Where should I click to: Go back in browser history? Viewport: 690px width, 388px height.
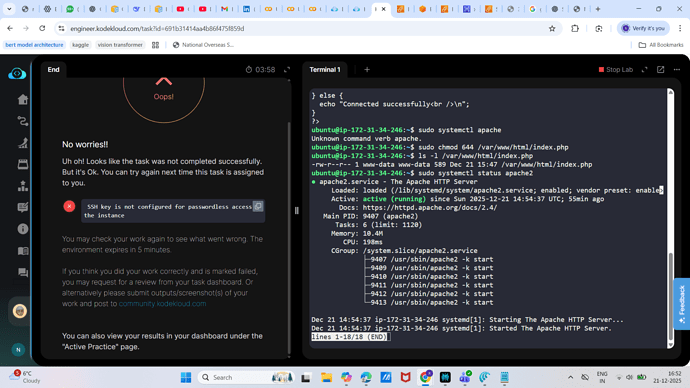tap(10, 29)
